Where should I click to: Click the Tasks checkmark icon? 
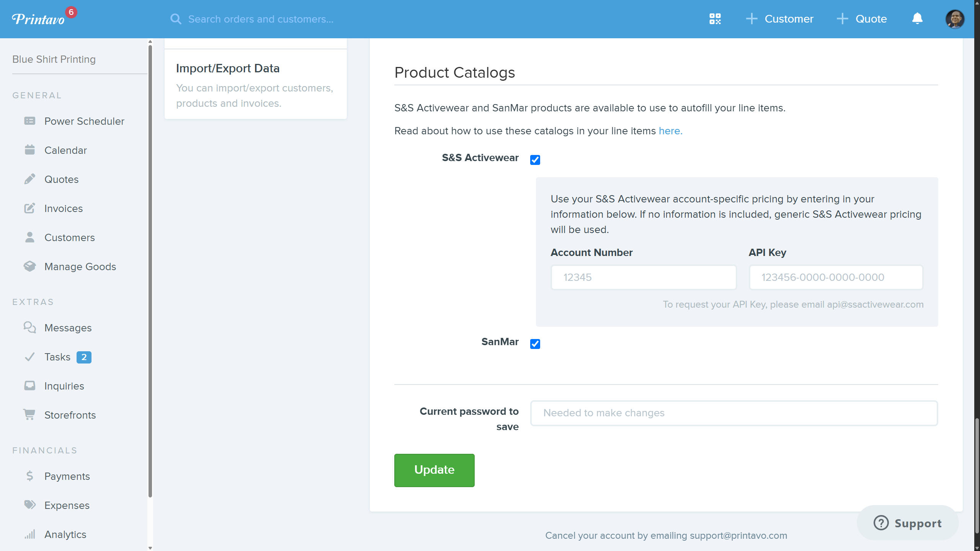29,357
